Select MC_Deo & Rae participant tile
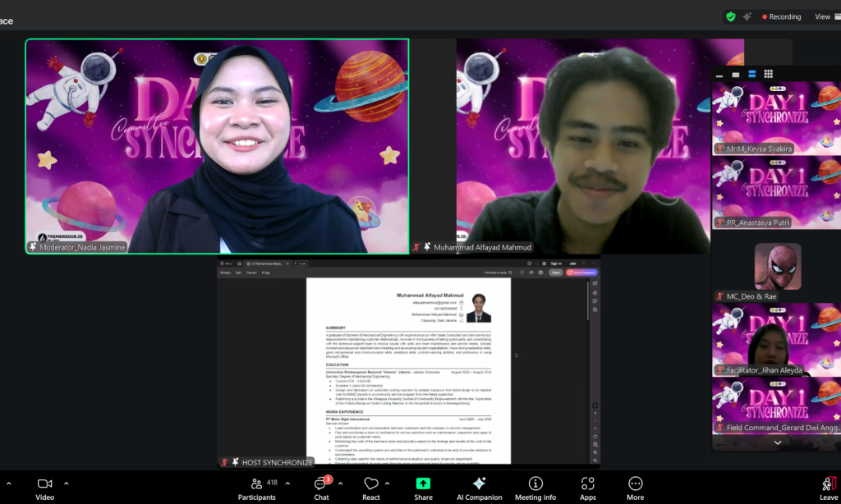The height and width of the screenshot is (504, 841). pos(777,267)
